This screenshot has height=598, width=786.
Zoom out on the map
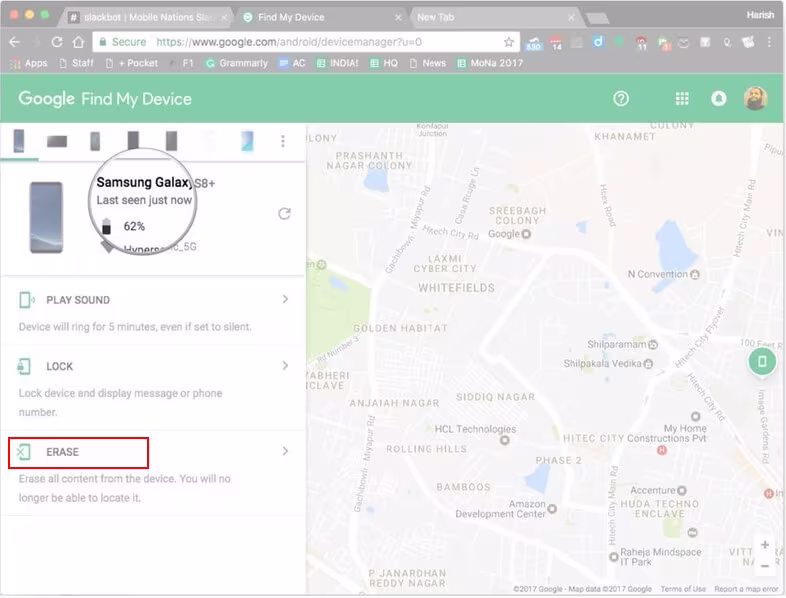[x=765, y=566]
